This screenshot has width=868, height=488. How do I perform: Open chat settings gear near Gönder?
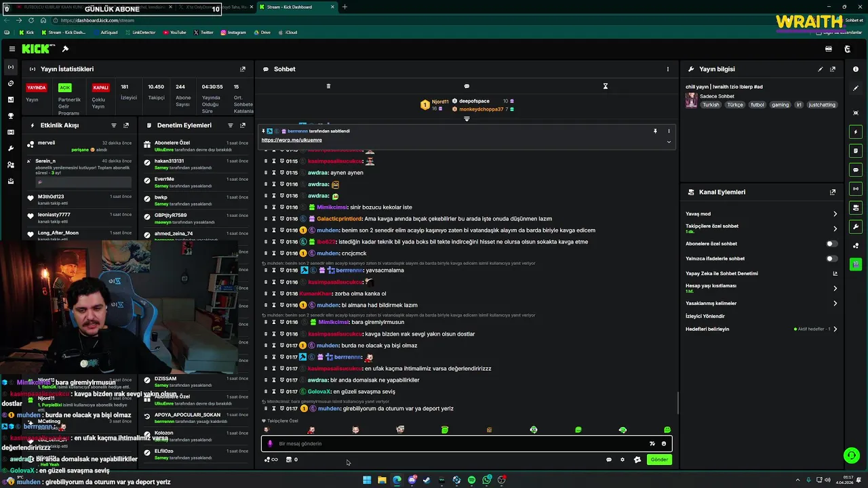coord(623,460)
